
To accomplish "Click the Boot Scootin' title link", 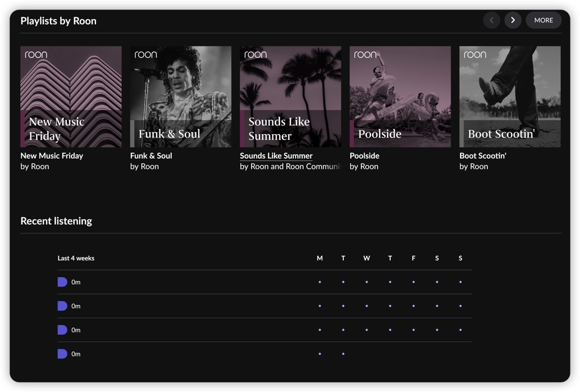I will tap(483, 156).
